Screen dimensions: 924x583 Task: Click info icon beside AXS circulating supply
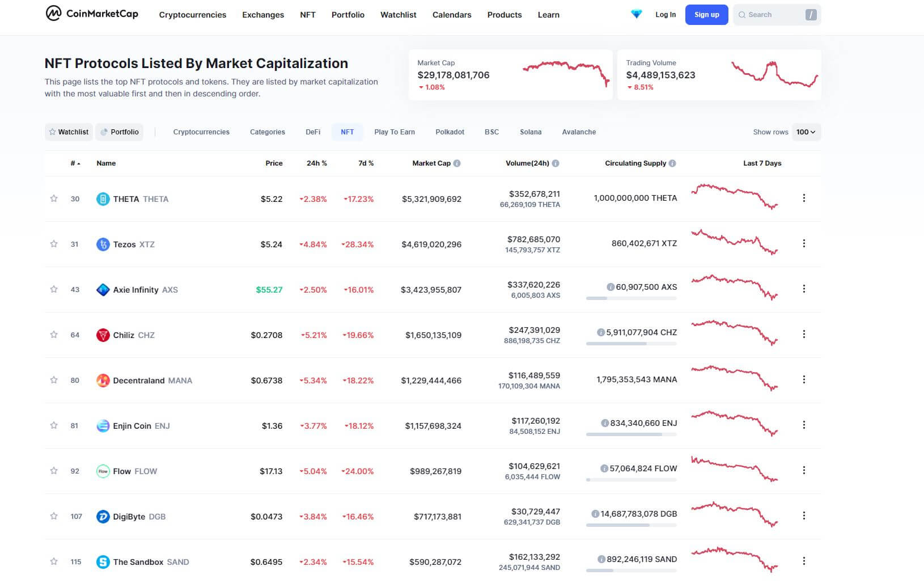[x=611, y=287]
